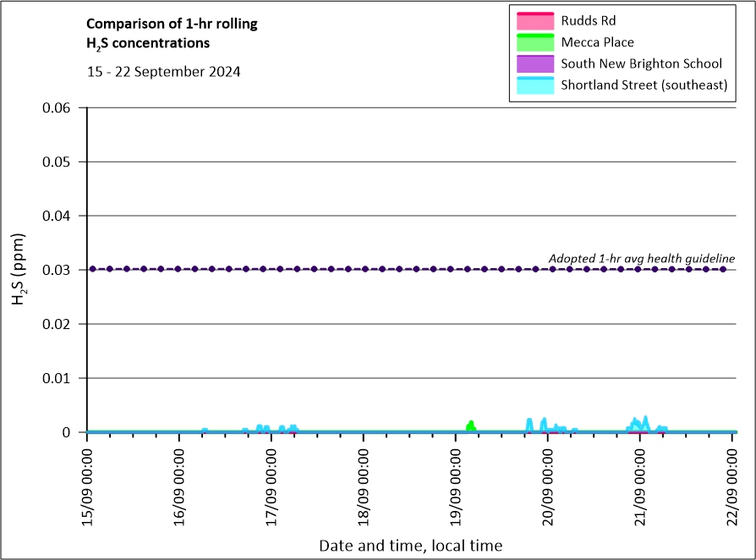Viewport: 756px width, 560px height.
Task: Select the South New Brighton School label
Action: pos(641,63)
